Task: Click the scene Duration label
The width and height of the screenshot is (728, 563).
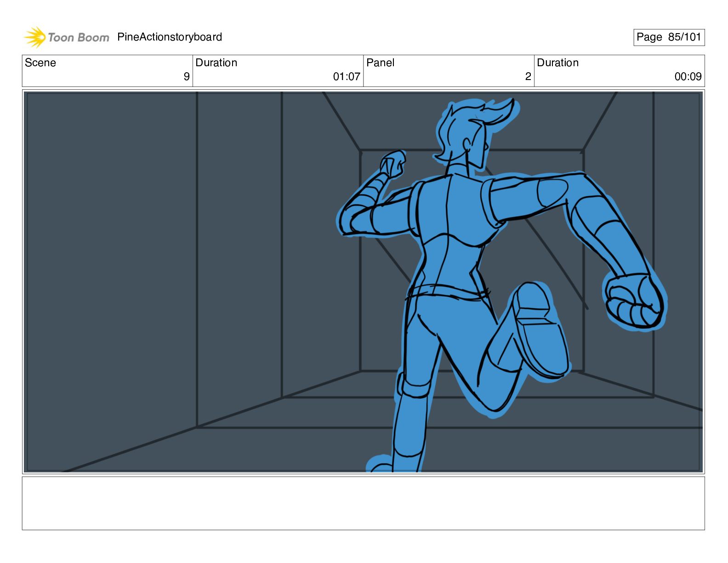Action: 216,63
